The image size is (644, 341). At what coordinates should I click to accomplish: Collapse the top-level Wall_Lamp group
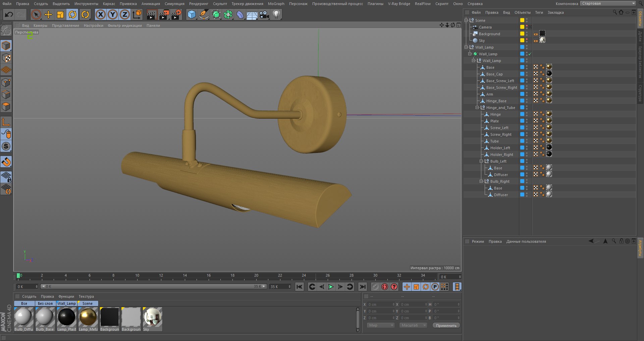click(466, 47)
